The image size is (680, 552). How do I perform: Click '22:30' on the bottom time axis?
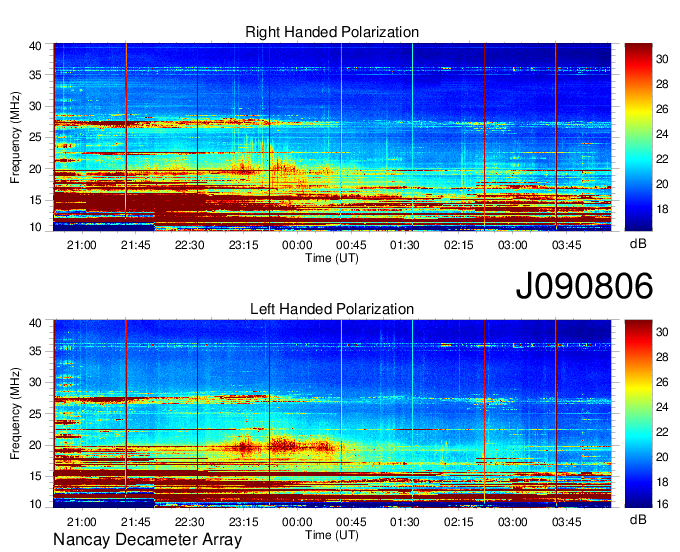pyautogui.click(x=190, y=522)
